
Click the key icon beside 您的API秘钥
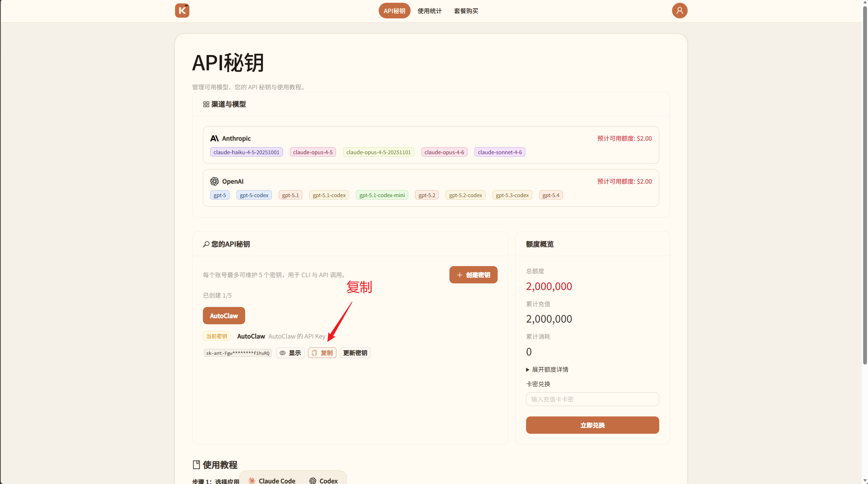point(206,244)
